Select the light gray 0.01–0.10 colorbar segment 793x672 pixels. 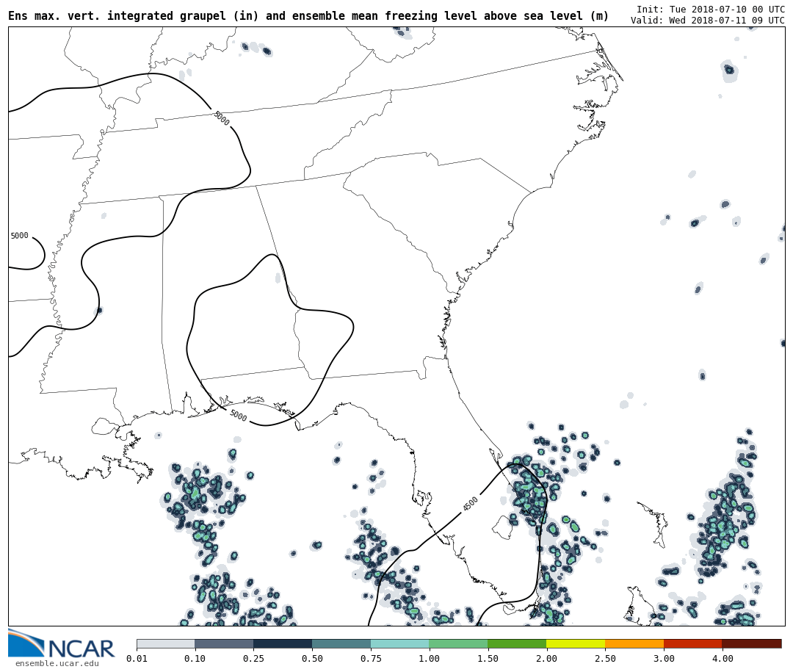165,643
